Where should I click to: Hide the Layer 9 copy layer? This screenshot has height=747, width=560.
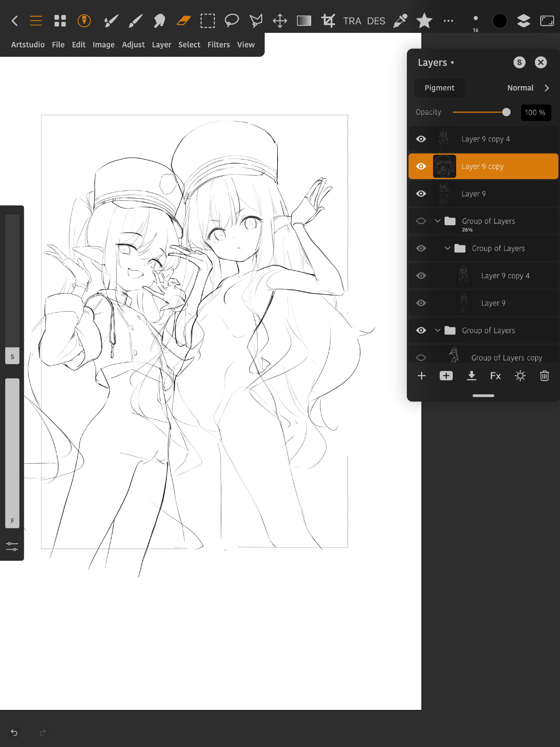[421, 166]
